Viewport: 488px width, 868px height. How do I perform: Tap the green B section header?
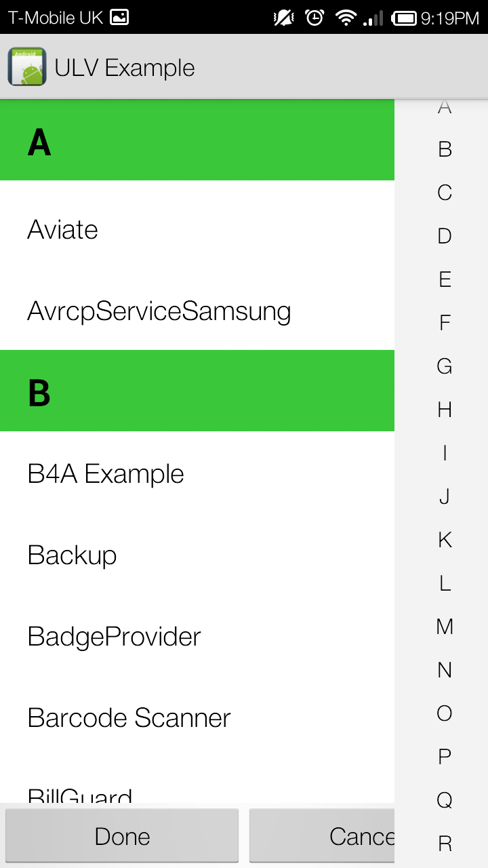coord(197,391)
